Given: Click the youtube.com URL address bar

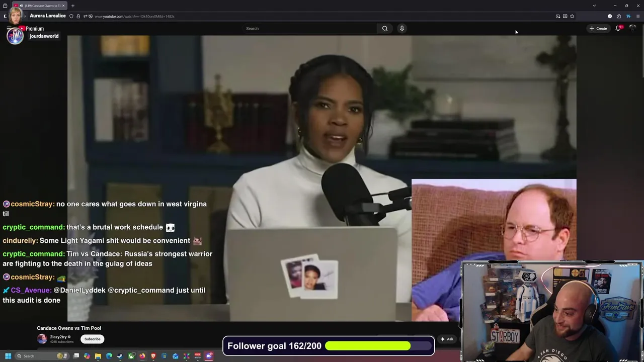Looking at the screenshot, I should [x=322, y=16].
